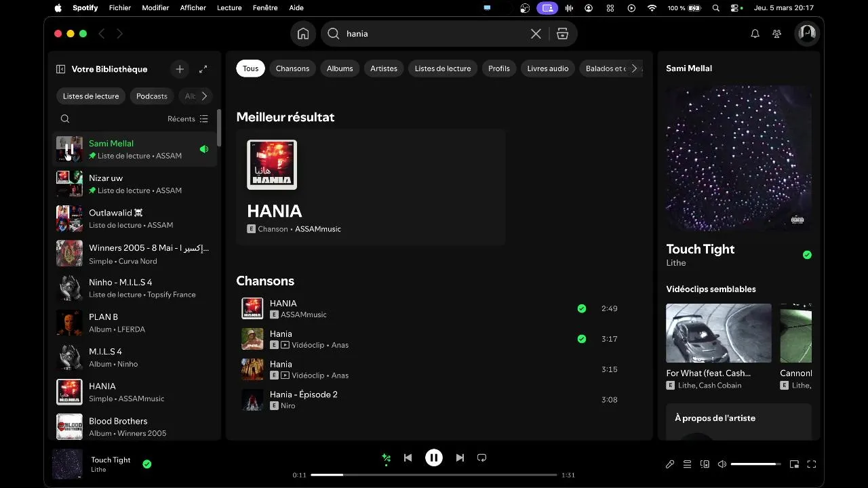Open Lithe artist link in right panel
Screen dimensions: 868x488
tap(676, 263)
